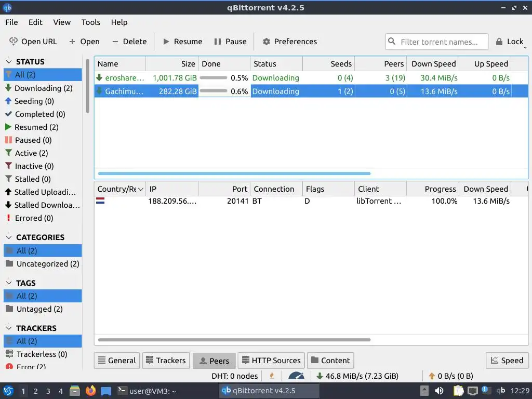Open the Help menu
Viewport: 532px width, 399px height.
click(119, 22)
